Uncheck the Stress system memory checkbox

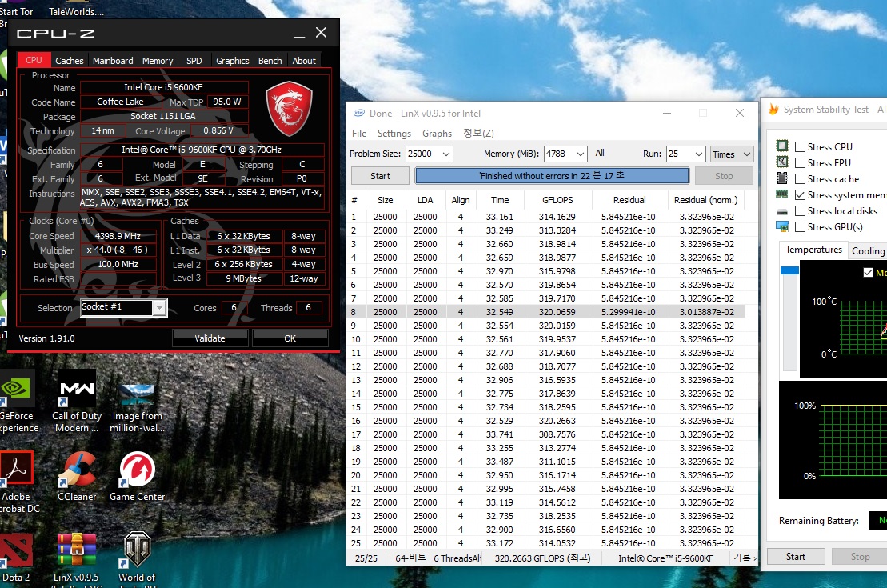(800, 194)
